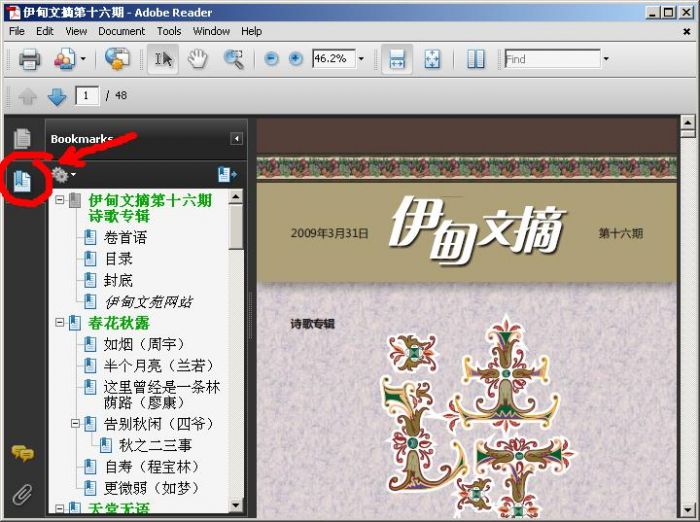This screenshot has height=522, width=700.
Task: Select the 封底 bookmark
Action: pos(118,280)
